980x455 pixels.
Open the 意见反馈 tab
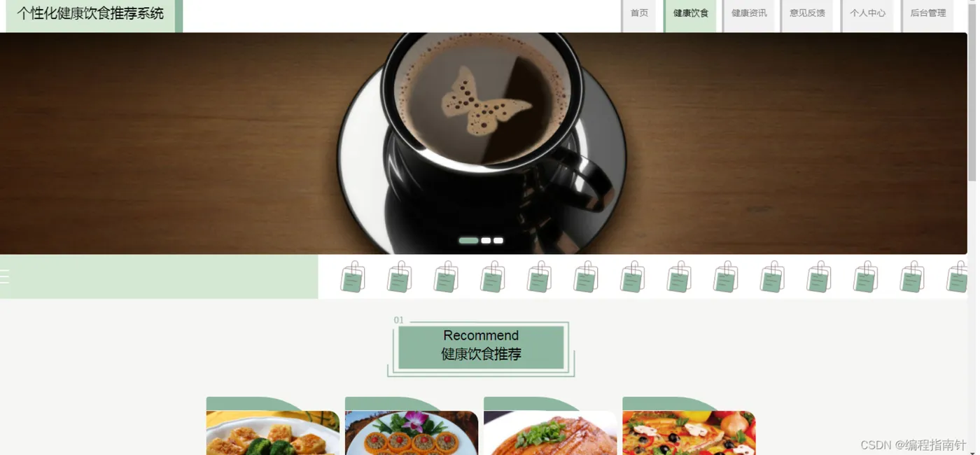(x=807, y=13)
